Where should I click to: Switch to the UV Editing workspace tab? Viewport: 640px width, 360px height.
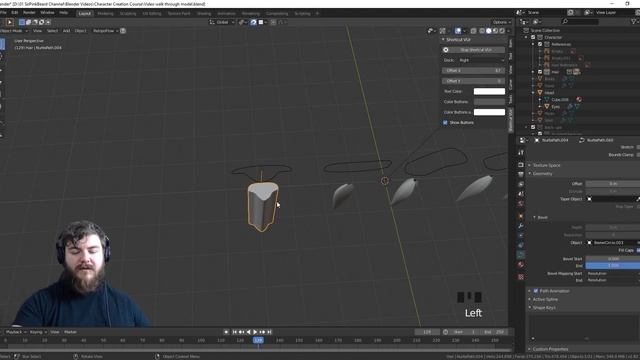pyautogui.click(x=152, y=13)
